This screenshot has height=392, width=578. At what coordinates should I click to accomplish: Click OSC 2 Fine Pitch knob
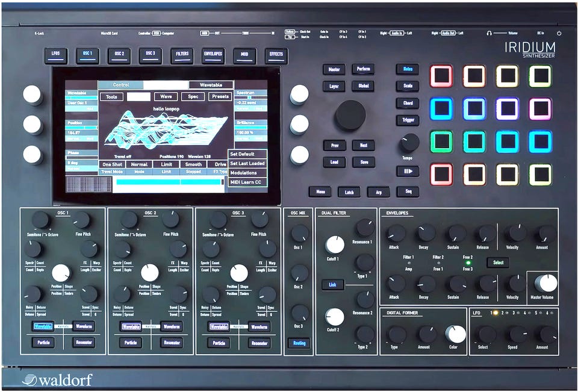point(170,219)
